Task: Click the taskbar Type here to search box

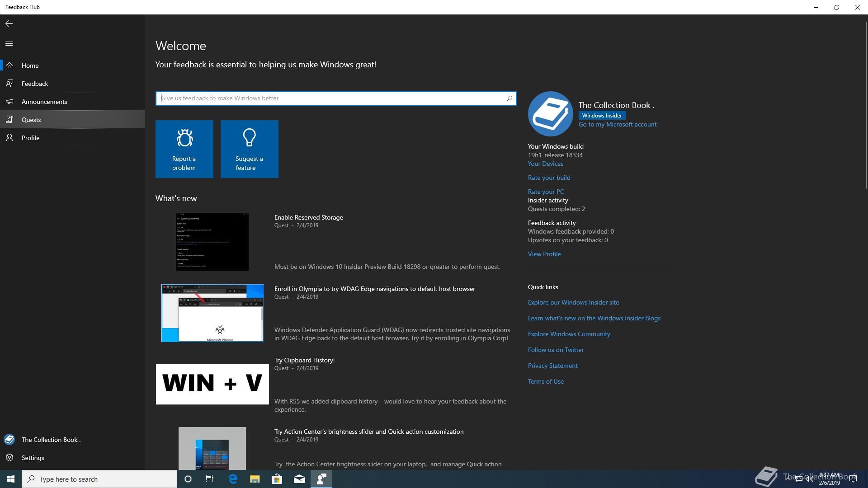Action: coord(99,479)
